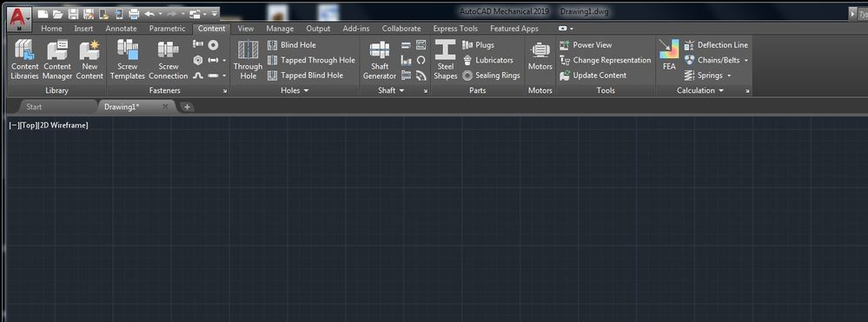Select the Tapped Blind Hole tool
The width and height of the screenshot is (868, 322).
(x=305, y=76)
